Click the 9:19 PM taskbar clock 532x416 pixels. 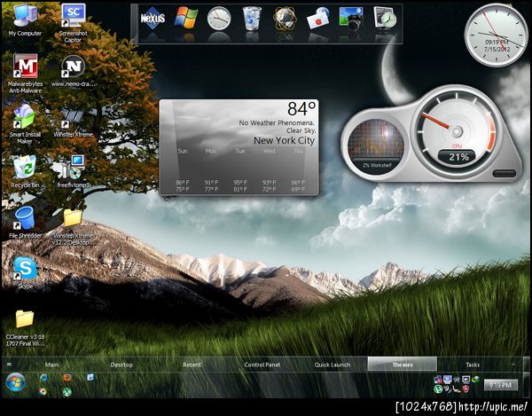(x=501, y=385)
